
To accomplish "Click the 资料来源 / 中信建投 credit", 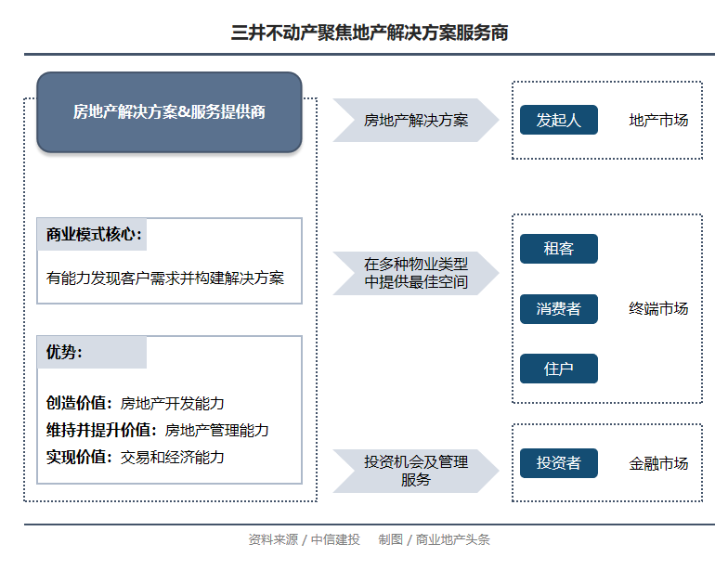I will point(305,539).
